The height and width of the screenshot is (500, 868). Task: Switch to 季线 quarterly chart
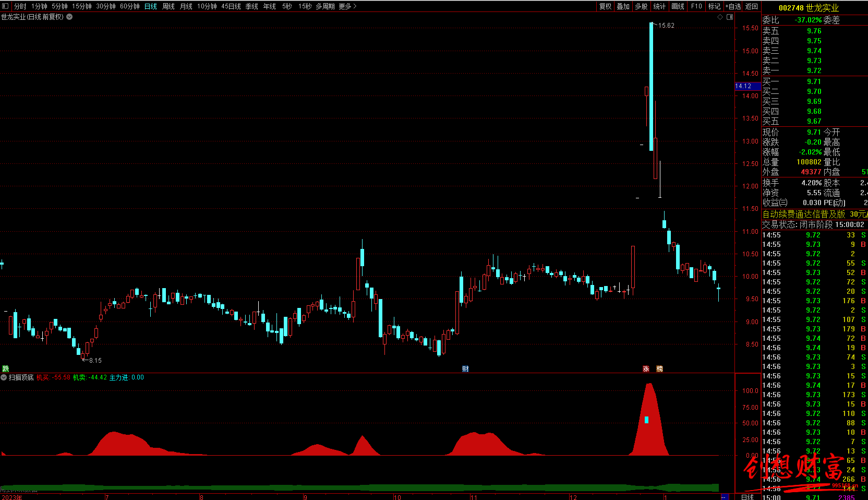pyautogui.click(x=252, y=6)
